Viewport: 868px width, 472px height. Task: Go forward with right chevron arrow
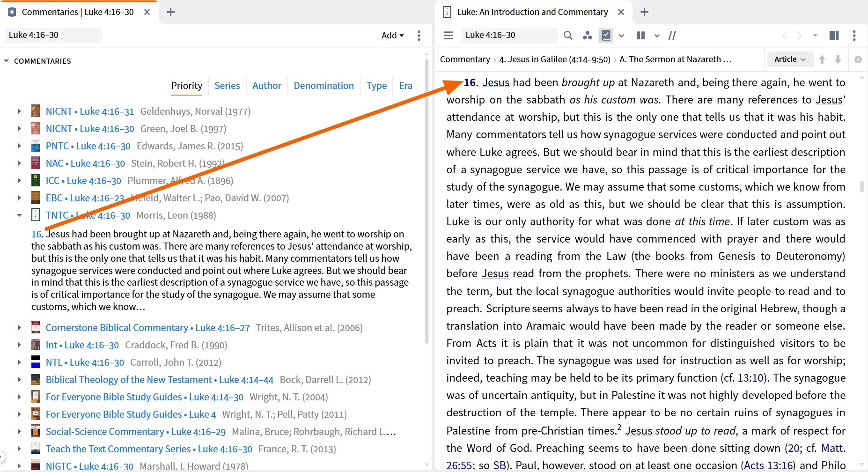point(799,35)
